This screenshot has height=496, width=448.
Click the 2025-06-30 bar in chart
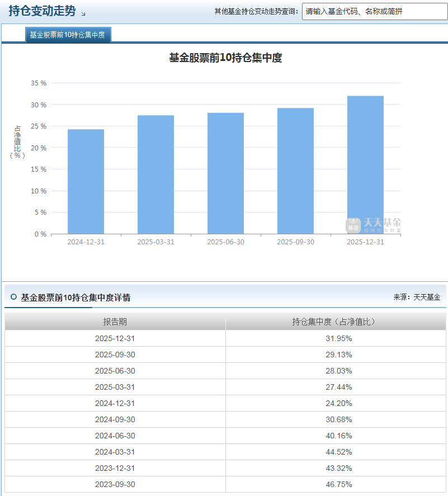coord(225,173)
